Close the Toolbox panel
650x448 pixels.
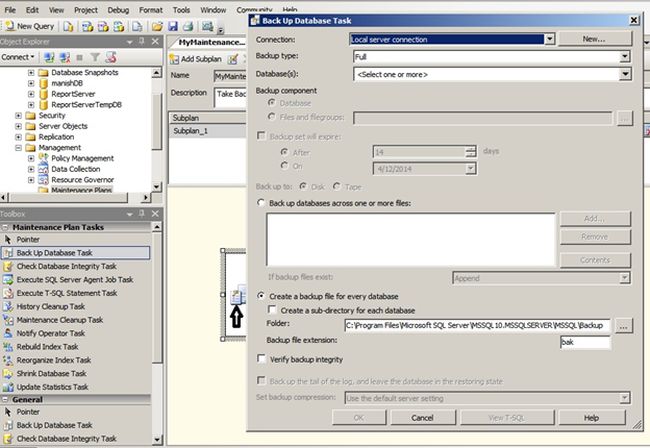click(x=155, y=214)
